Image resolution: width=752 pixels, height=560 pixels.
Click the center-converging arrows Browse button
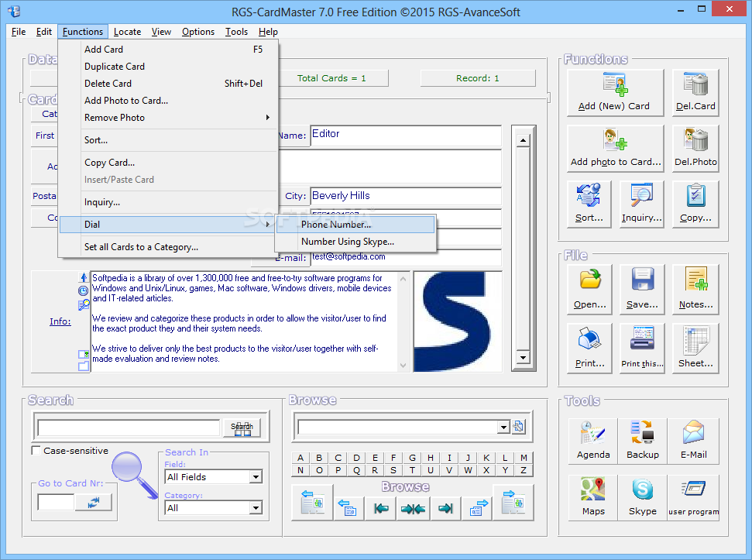413,508
